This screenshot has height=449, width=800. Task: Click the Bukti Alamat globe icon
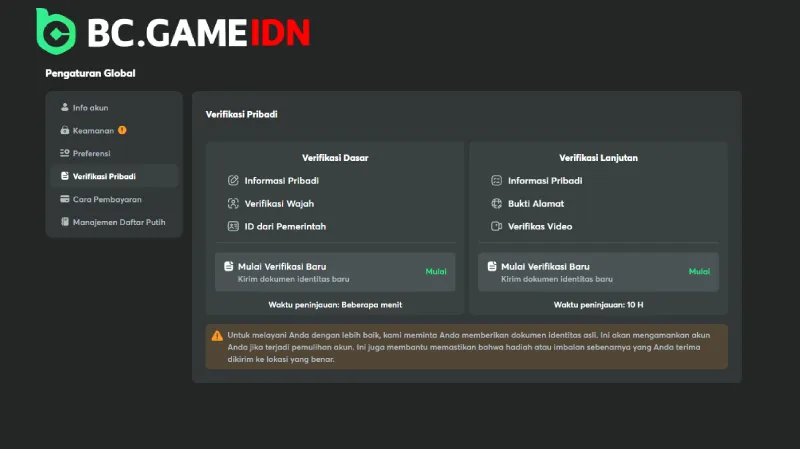(x=496, y=203)
